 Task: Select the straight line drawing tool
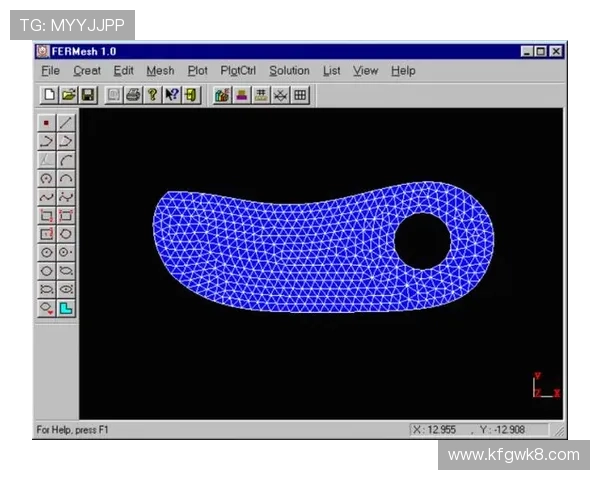[x=66, y=123]
